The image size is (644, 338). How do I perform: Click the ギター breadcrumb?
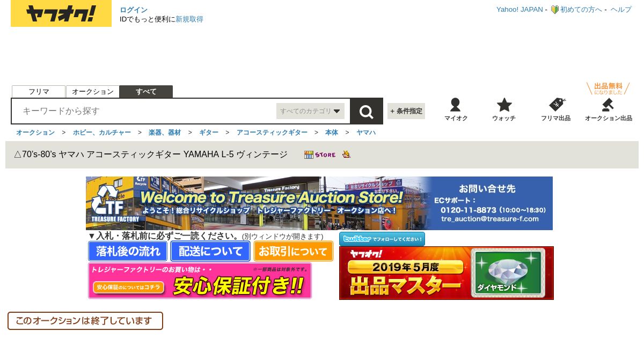pyautogui.click(x=209, y=132)
